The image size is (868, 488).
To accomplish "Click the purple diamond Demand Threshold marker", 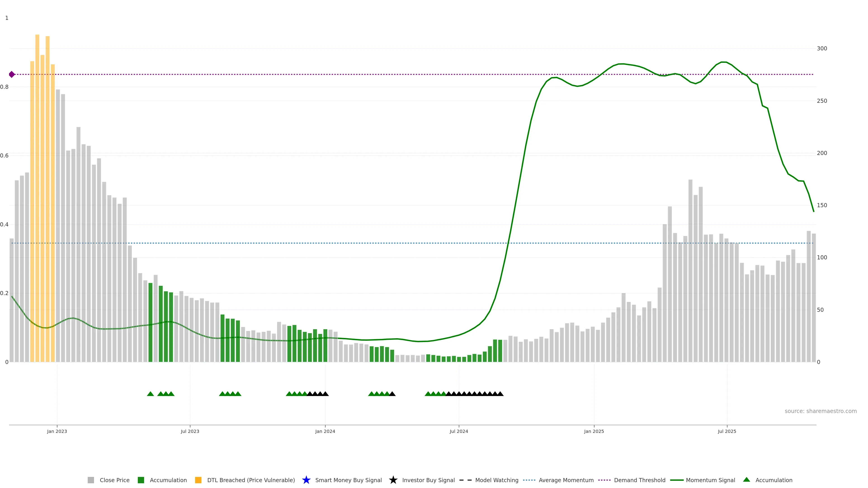I will click(12, 74).
